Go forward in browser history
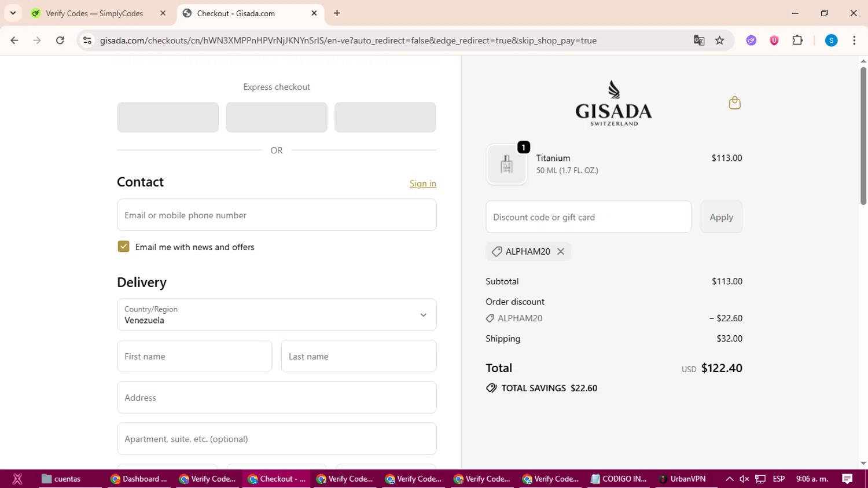 (37, 41)
